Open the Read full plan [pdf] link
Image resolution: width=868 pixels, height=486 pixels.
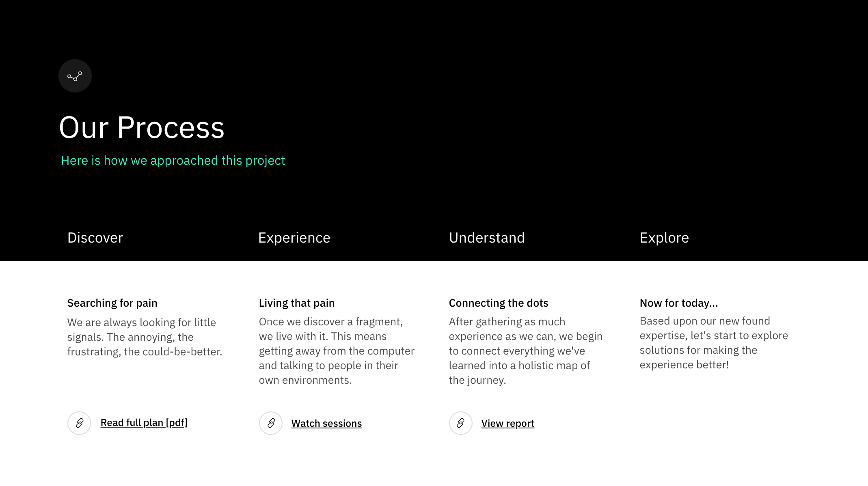coord(144,423)
